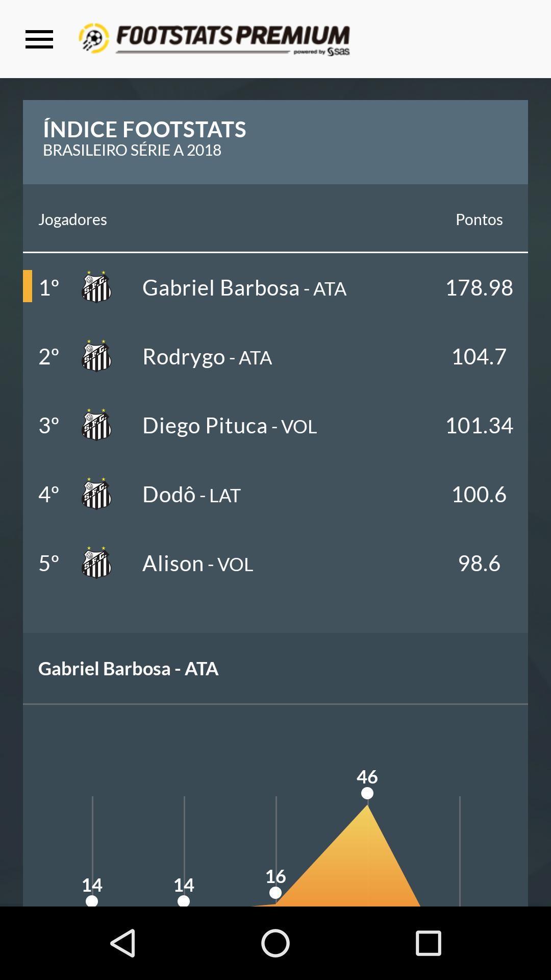Select Gabriel Barbosa - ATA player row
This screenshot has width=551, height=980.
click(x=275, y=287)
